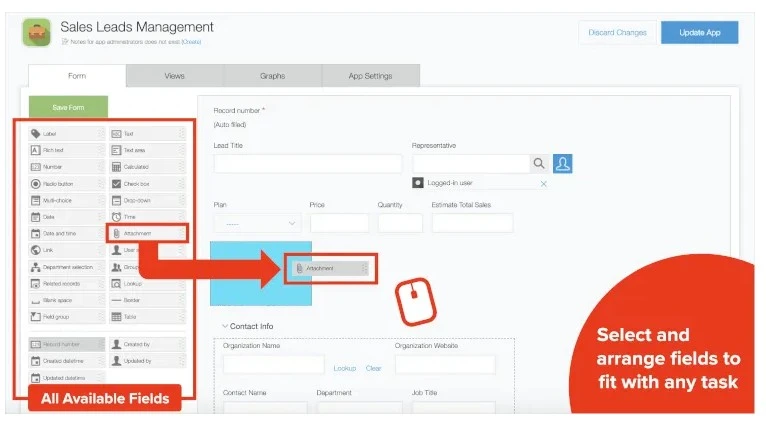
Task: Click the Estimate Total Sales box
Action: (472, 223)
